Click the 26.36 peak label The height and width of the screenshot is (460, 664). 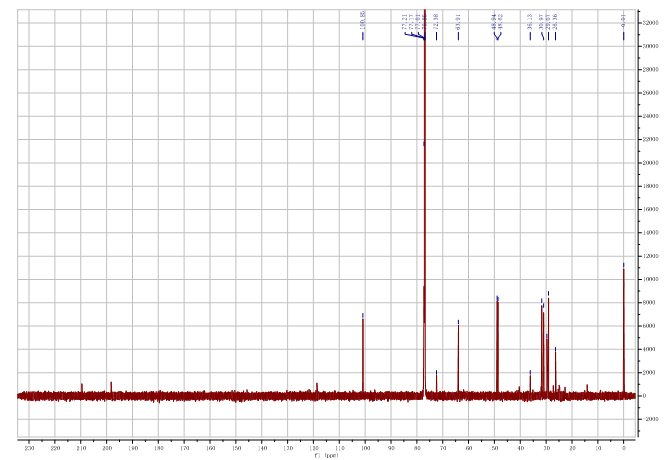click(556, 22)
